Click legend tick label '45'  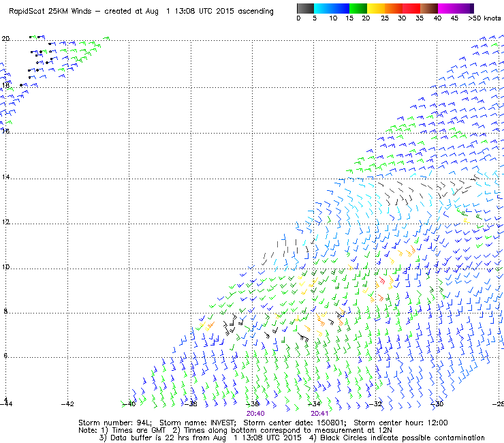[454, 18]
